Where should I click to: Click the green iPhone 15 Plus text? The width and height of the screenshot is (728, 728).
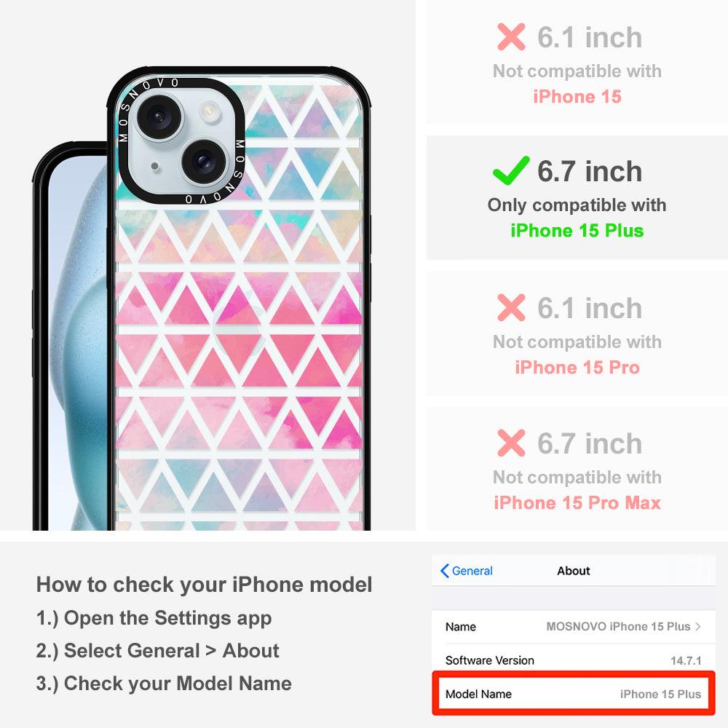point(577,231)
